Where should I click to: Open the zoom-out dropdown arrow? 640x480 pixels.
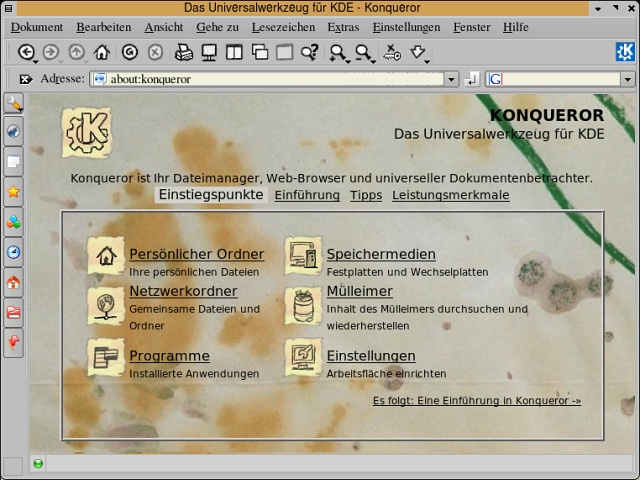(373, 62)
